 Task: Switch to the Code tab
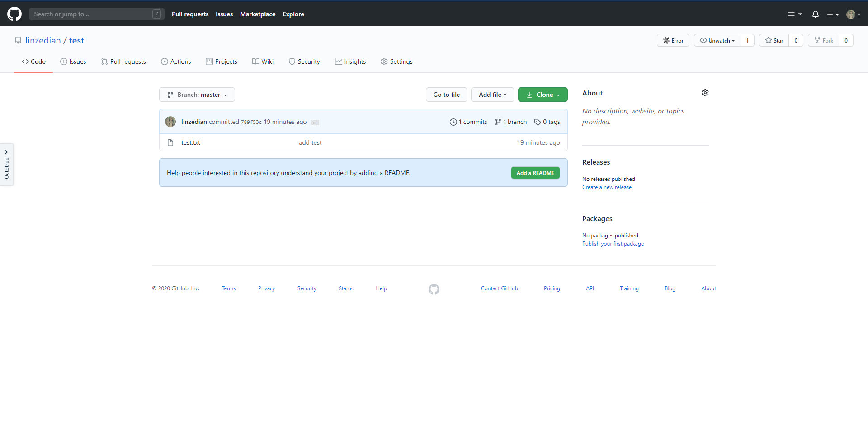pos(33,61)
